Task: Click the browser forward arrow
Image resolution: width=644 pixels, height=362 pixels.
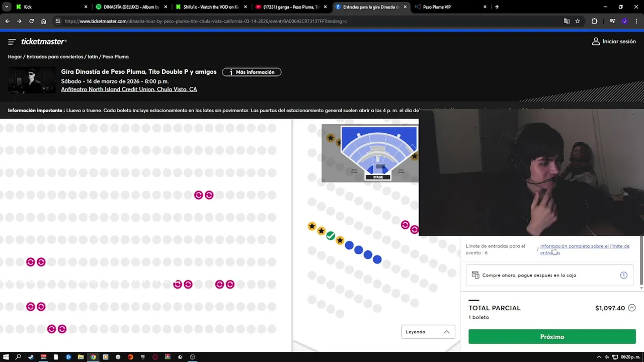Action: pos(19,21)
